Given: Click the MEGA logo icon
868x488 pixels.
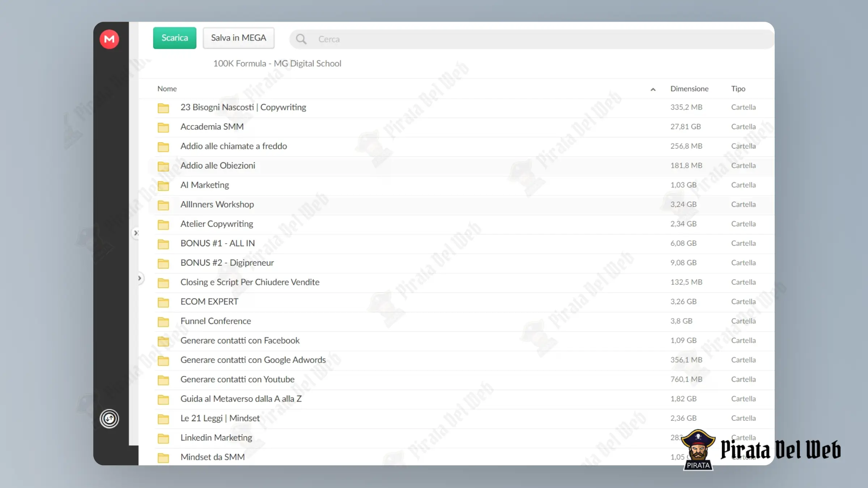Looking at the screenshot, I should click(x=109, y=39).
